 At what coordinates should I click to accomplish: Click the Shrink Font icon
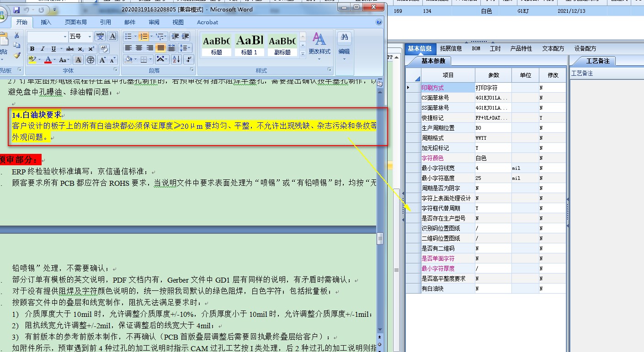pos(112,60)
